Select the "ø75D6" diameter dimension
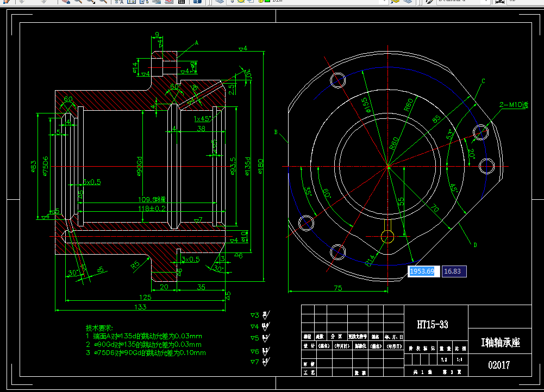Screen dimensions: 544x392 (x=46, y=166)
